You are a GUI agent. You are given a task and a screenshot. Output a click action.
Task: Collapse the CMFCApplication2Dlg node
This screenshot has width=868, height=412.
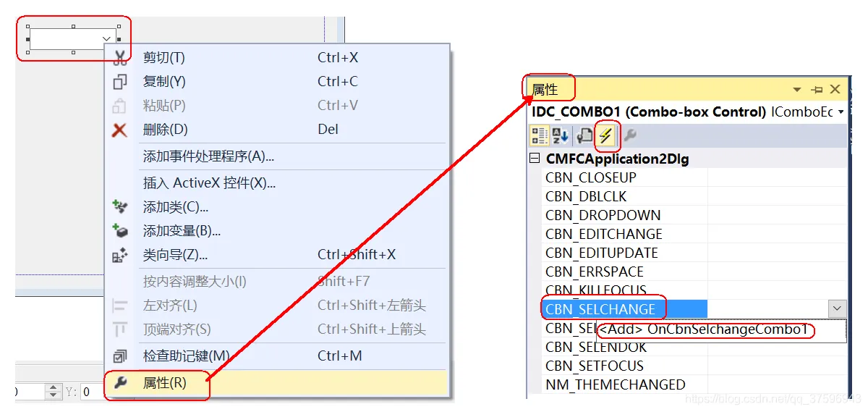[535, 159]
